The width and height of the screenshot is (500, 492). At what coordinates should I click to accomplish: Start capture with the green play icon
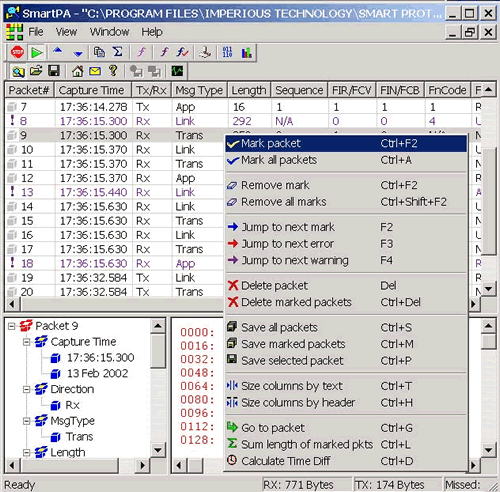36,52
